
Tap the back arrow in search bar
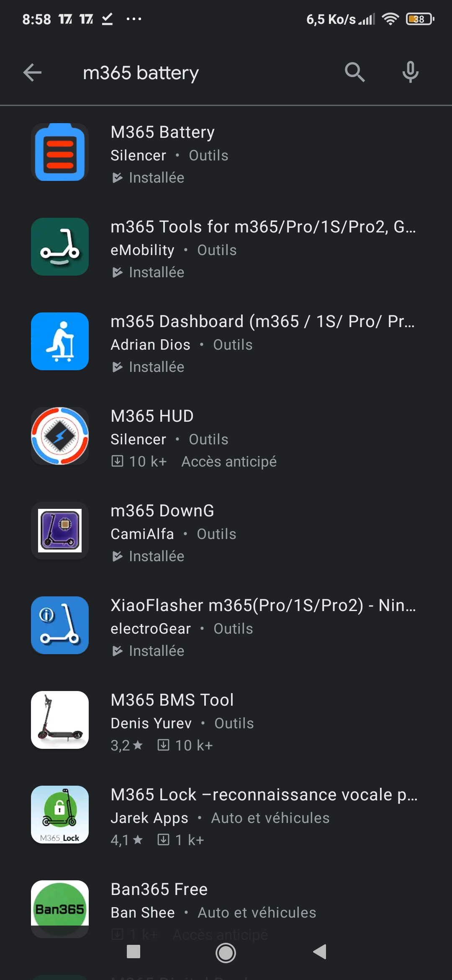pos(32,72)
